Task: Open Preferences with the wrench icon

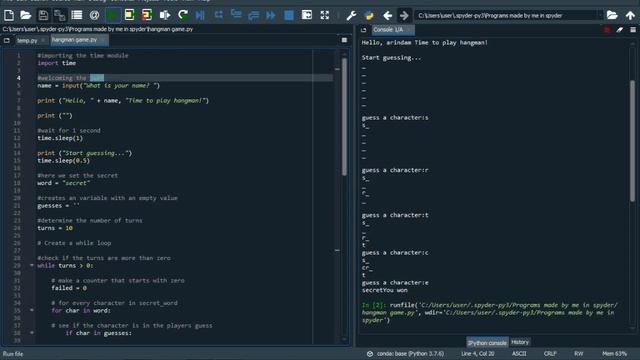Action: point(351,16)
